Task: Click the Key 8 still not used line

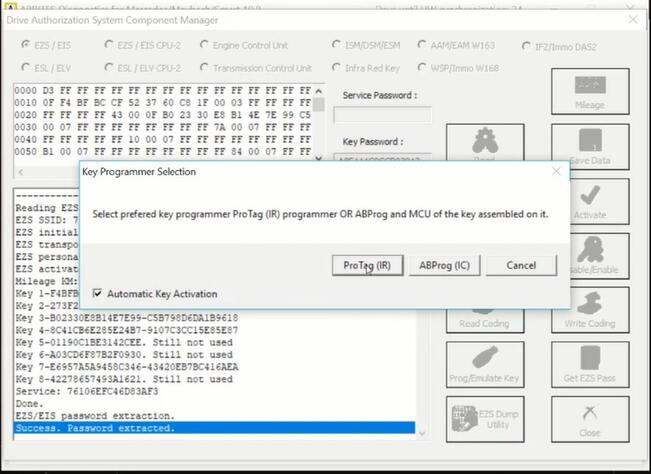Action: pos(124,379)
